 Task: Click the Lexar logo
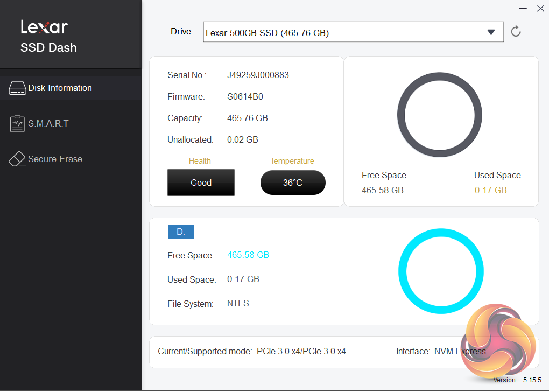[x=45, y=26]
